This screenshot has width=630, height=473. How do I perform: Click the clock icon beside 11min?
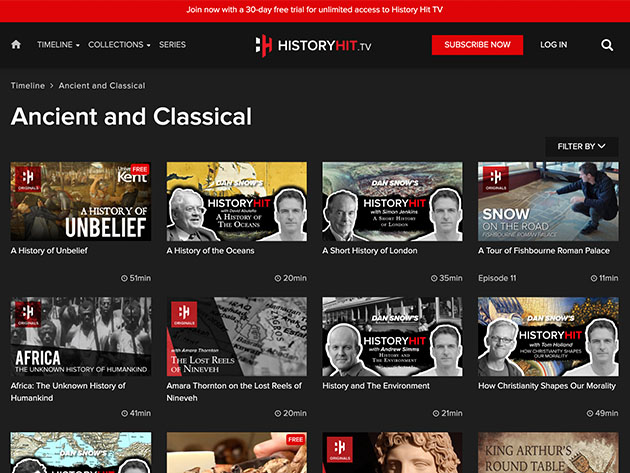[x=594, y=278]
